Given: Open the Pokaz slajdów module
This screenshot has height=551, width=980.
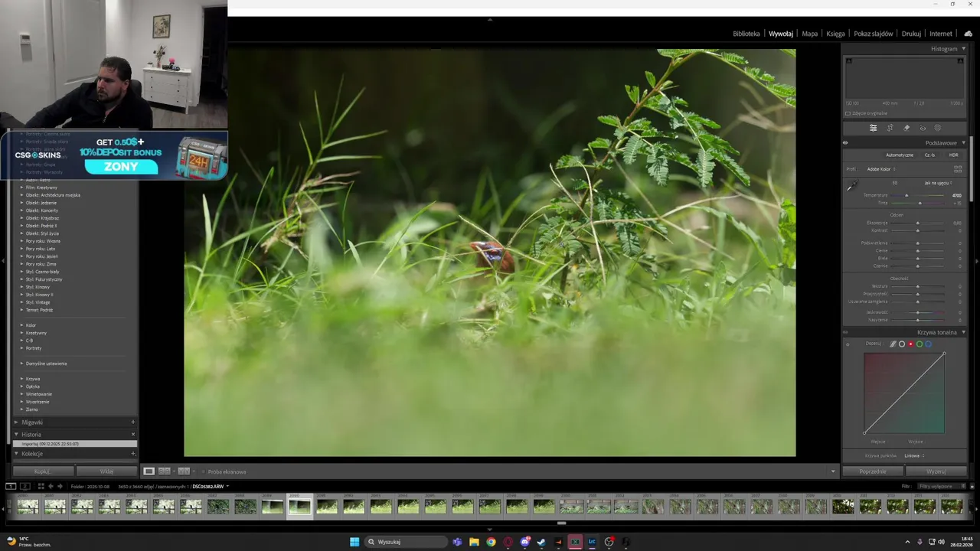Looking at the screenshot, I should point(873,34).
